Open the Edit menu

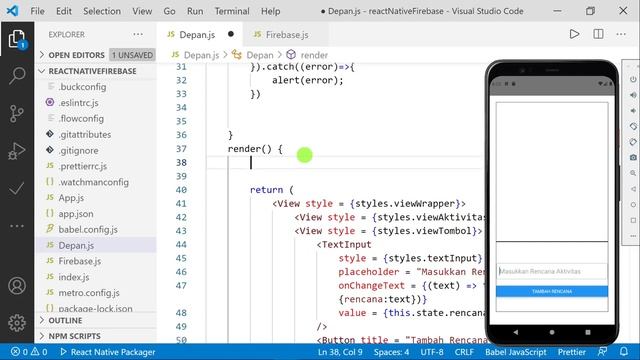click(x=64, y=11)
